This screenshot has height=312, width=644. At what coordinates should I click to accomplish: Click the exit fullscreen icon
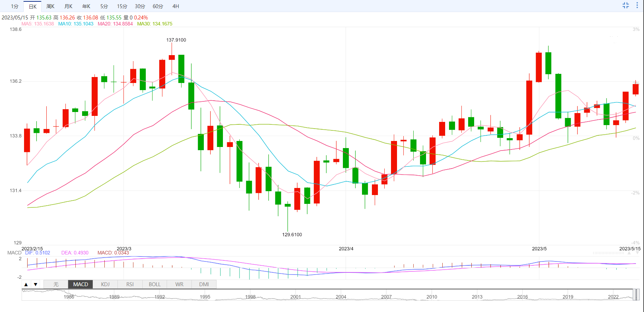(626, 5)
